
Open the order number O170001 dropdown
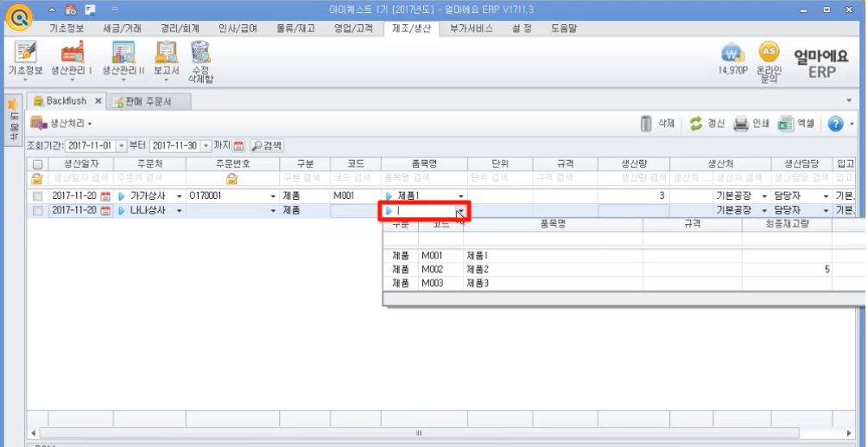[273, 196]
